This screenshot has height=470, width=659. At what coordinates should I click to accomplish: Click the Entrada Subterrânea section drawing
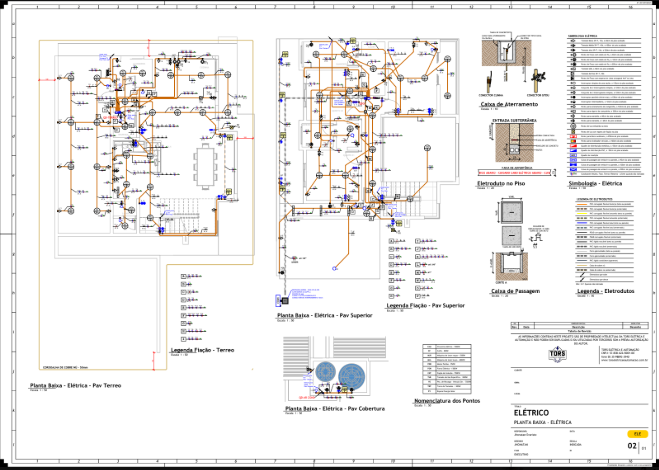coord(514,143)
